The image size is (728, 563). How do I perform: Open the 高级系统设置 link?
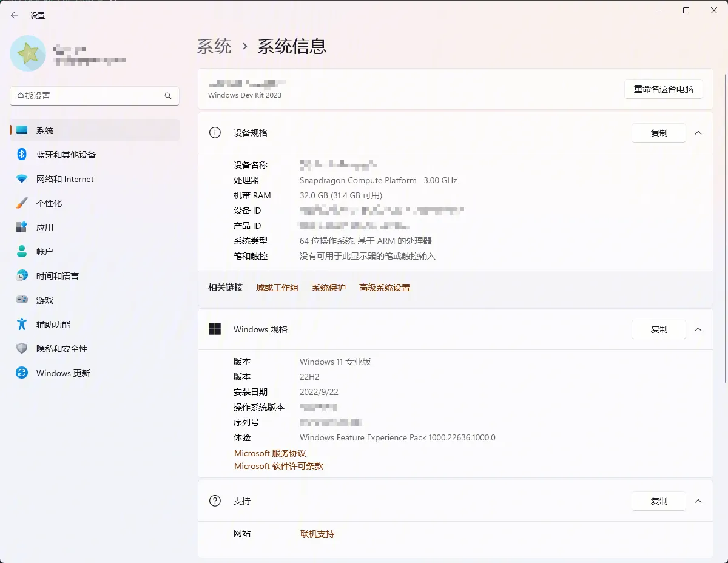point(384,288)
